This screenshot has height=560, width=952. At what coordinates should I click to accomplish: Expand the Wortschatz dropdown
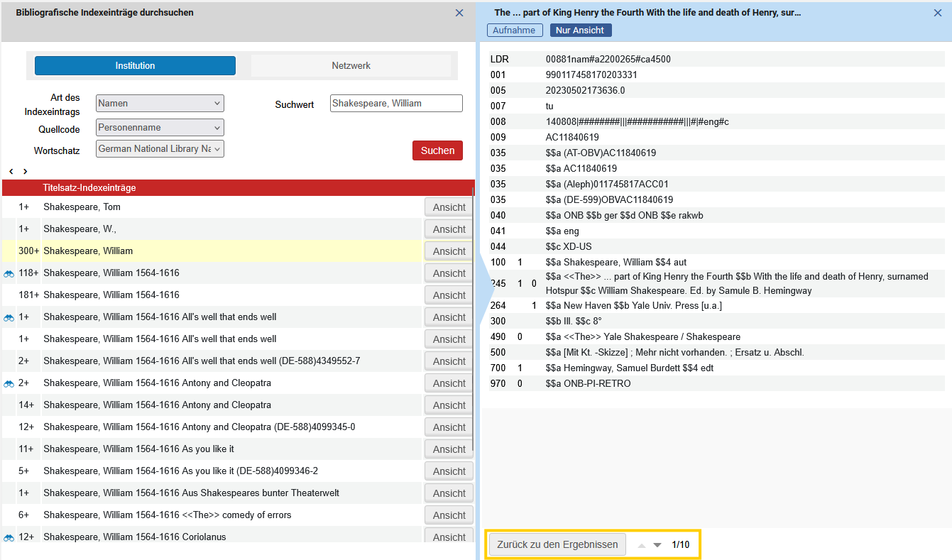(x=160, y=149)
